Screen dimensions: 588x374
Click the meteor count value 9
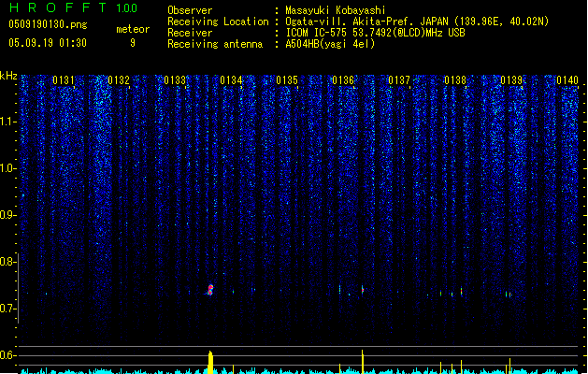tap(133, 43)
